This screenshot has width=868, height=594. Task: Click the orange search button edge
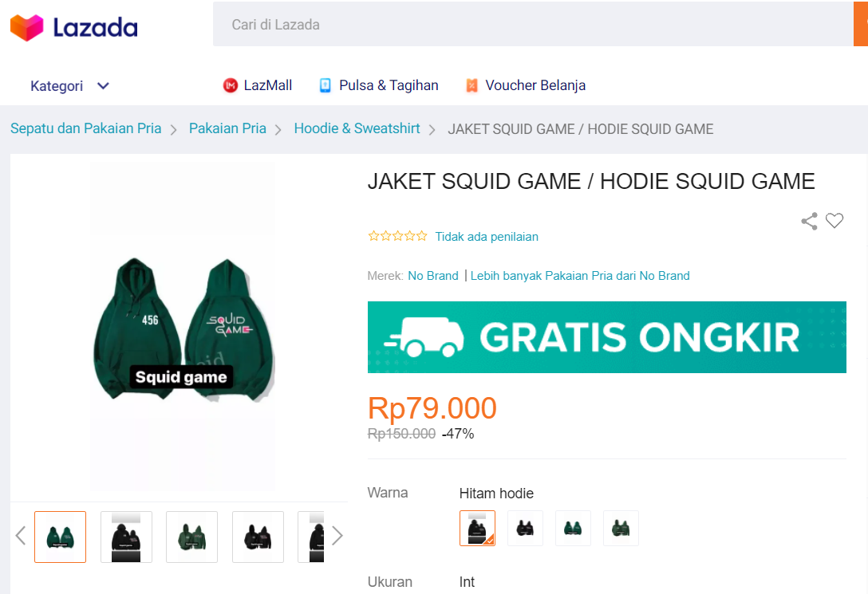861,24
